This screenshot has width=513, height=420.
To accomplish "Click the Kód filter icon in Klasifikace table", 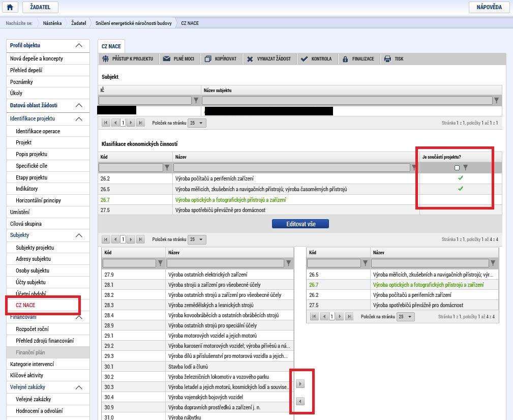I will click(x=167, y=167).
